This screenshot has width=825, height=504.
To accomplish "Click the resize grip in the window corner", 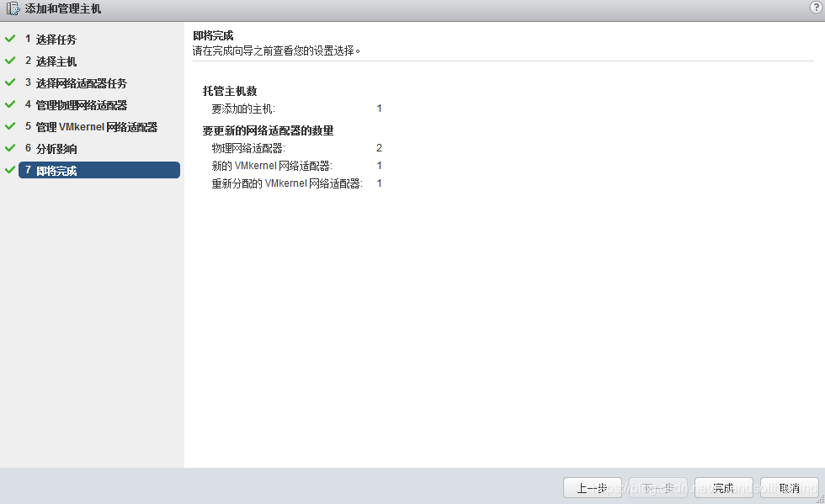I will tap(820, 500).
